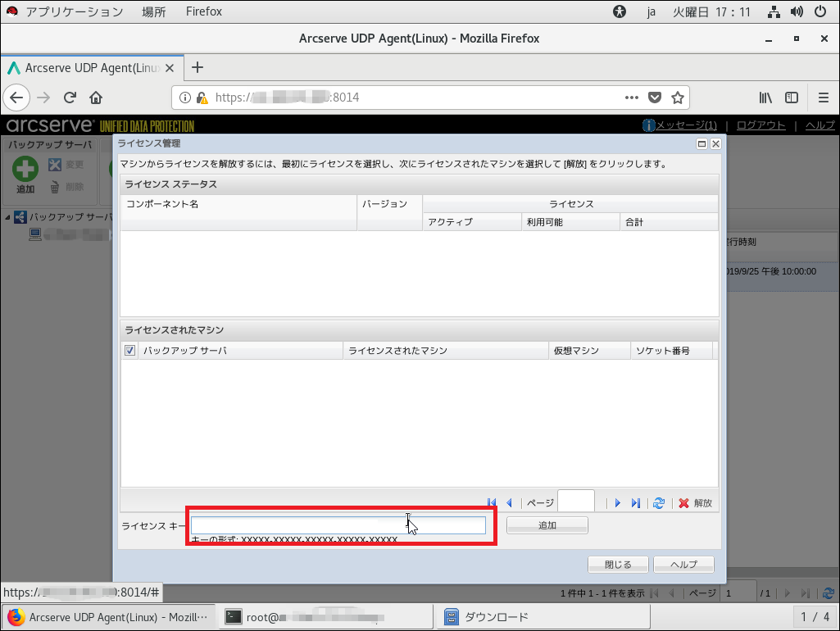Click the green 追加 icon under バックアップ サーバ
Viewport: 840px width, 631px height.
pyautogui.click(x=25, y=169)
